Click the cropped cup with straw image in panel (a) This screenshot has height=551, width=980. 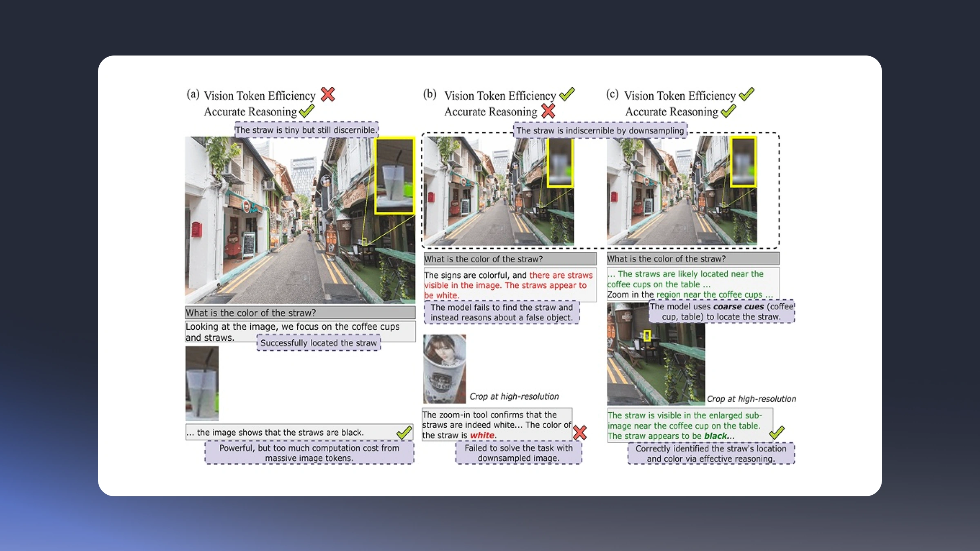[x=202, y=383]
